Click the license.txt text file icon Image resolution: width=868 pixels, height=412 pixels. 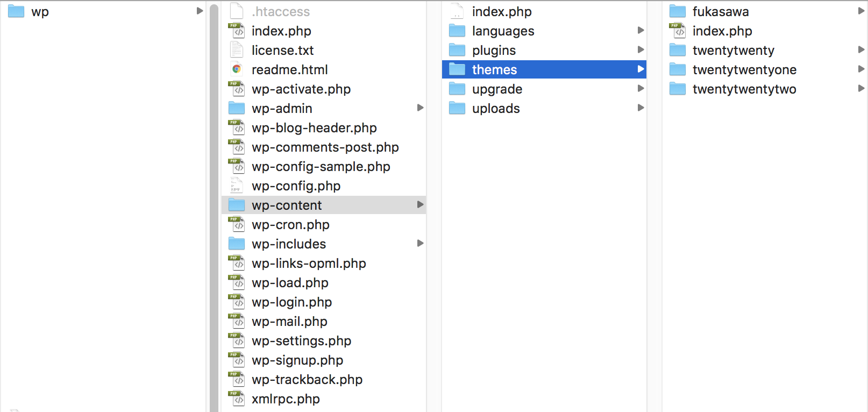pyautogui.click(x=237, y=50)
